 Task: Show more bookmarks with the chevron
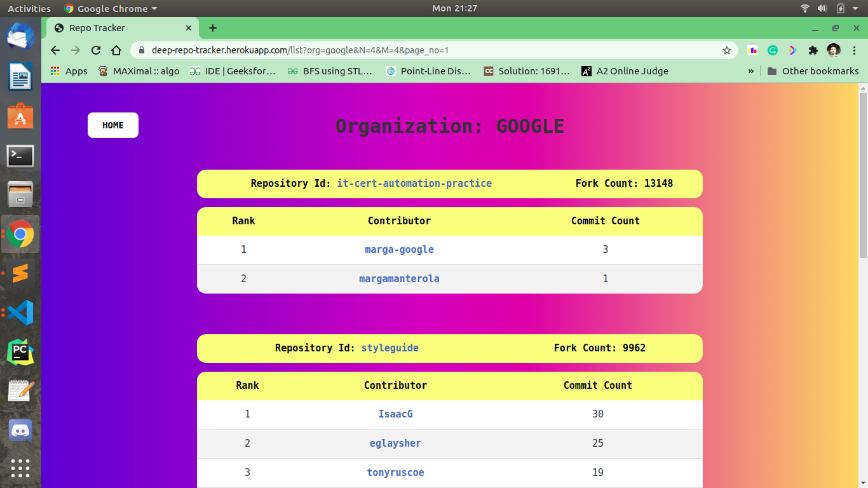[x=751, y=71]
